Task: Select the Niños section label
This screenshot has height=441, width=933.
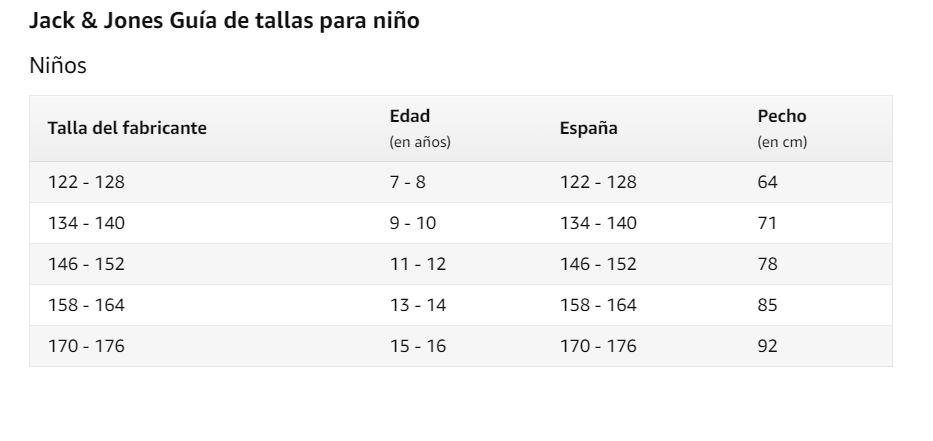Action: (58, 65)
